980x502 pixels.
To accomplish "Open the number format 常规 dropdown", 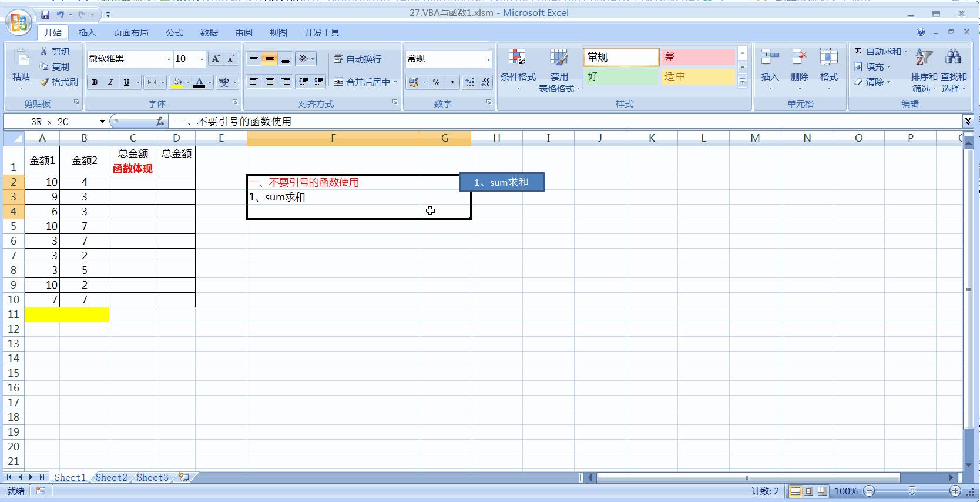I will click(488, 59).
